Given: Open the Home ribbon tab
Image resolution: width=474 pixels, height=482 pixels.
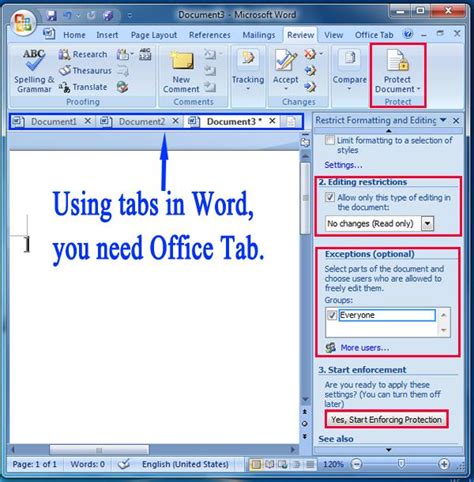Looking at the screenshot, I should [x=74, y=35].
